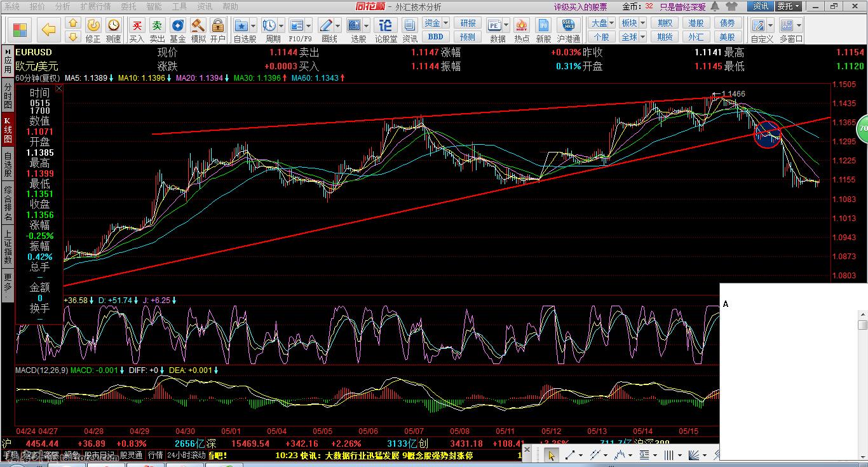Click the 多窗口 multi-window icon

coord(787,25)
